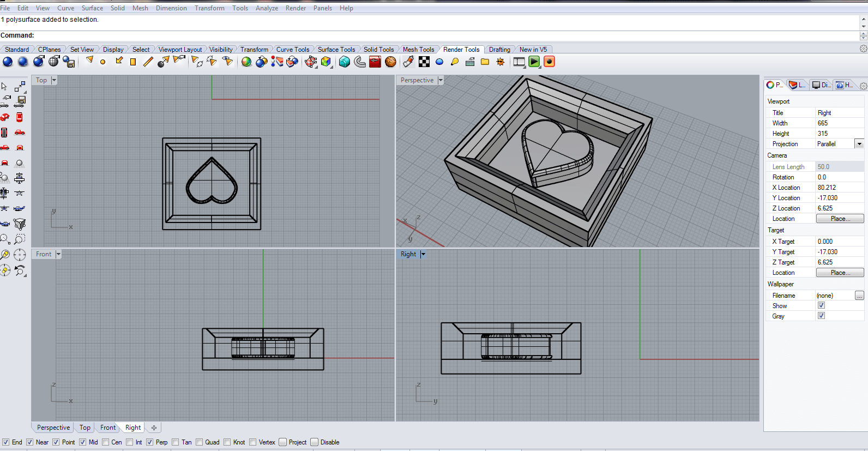Click the Wallpaper Filename browse button
Image resolution: width=868 pixels, height=451 pixels.
[x=859, y=296]
